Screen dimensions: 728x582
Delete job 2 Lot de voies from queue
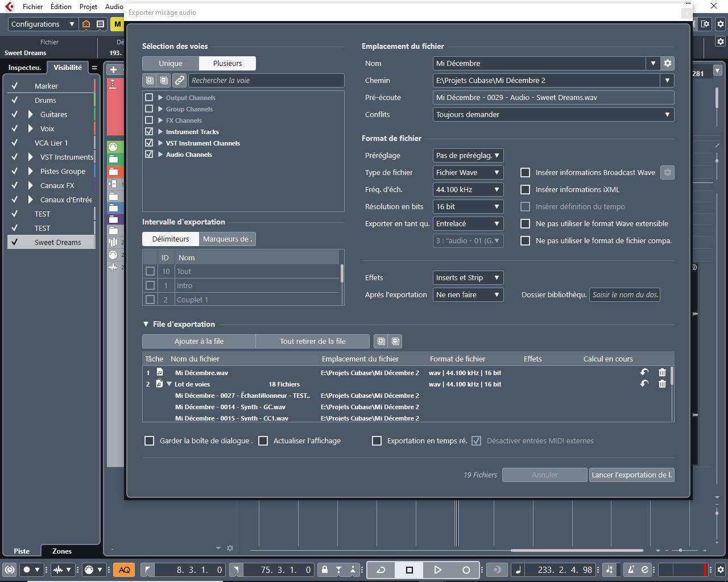pos(662,384)
